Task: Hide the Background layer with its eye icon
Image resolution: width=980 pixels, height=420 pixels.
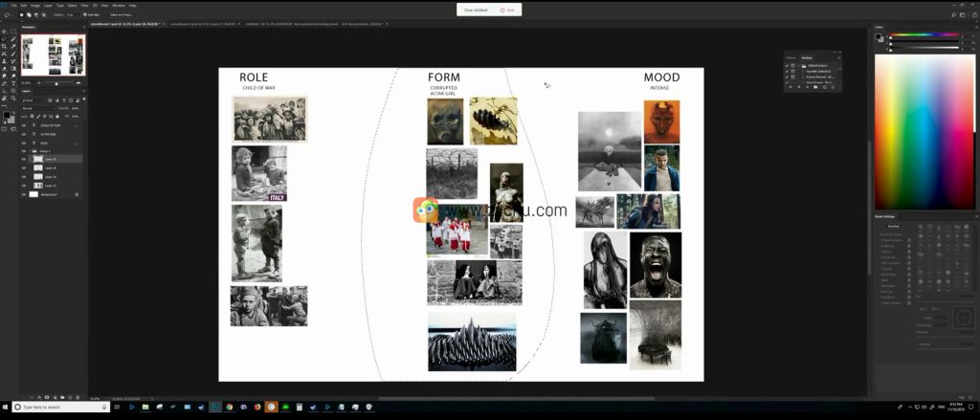Action: (x=24, y=194)
